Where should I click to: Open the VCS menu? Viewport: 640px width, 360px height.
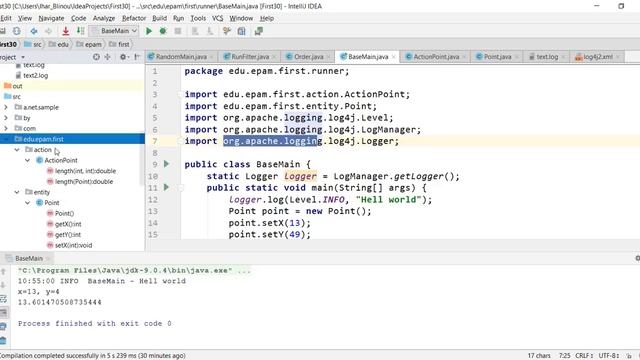point(218,18)
